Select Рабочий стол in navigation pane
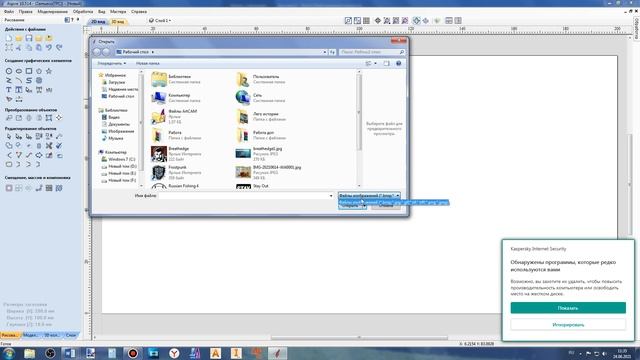This screenshot has height=360, width=640. click(118, 96)
